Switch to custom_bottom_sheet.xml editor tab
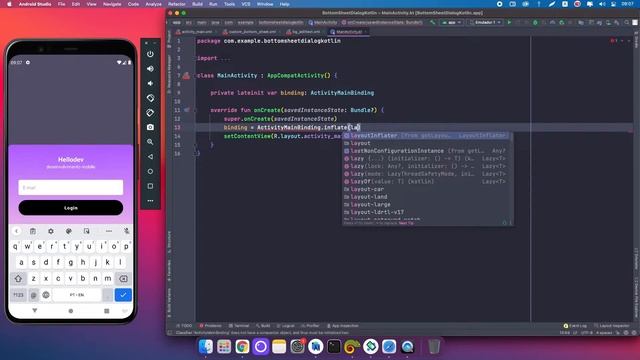 (249, 32)
